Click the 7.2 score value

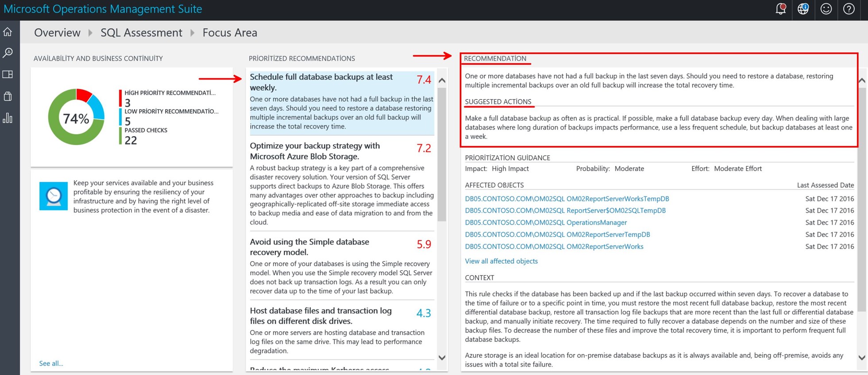click(424, 148)
